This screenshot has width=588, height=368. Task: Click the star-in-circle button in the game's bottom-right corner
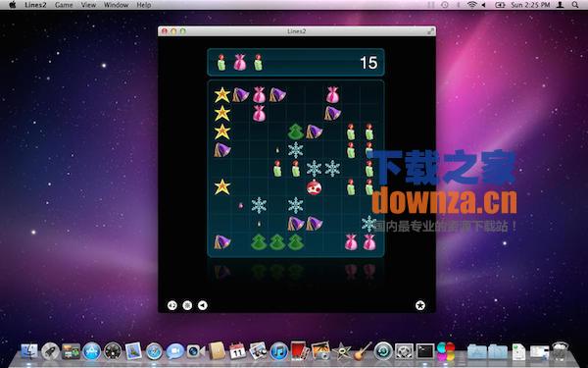coord(420,305)
